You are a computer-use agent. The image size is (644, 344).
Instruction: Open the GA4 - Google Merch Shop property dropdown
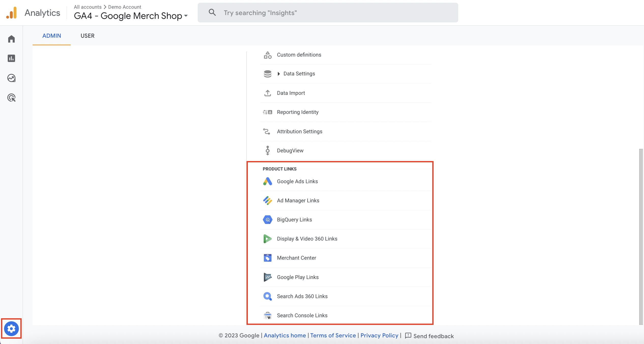[x=131, y=16]
